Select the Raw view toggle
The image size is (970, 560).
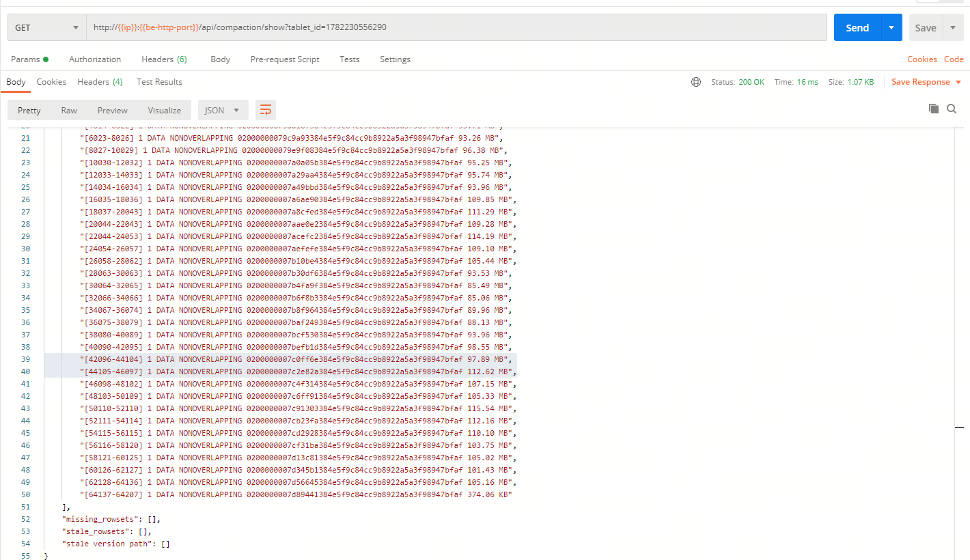[69, 110]
